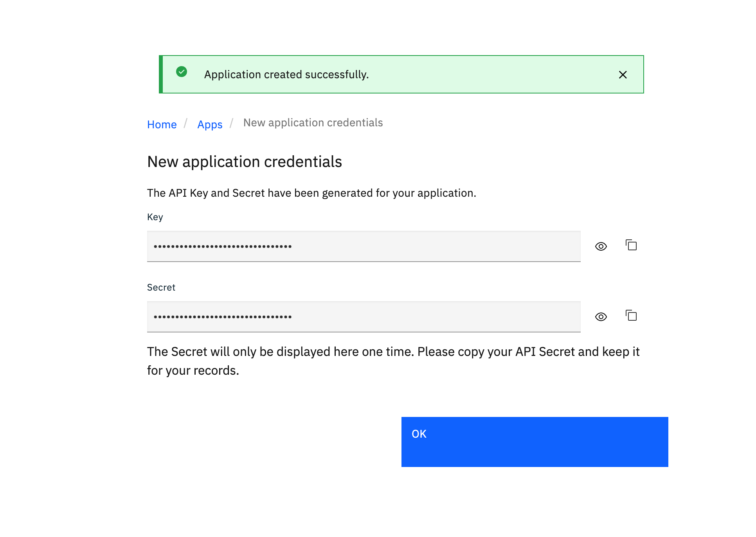
Task: Click the slash separator after Apps
Action: coord(232,124)
